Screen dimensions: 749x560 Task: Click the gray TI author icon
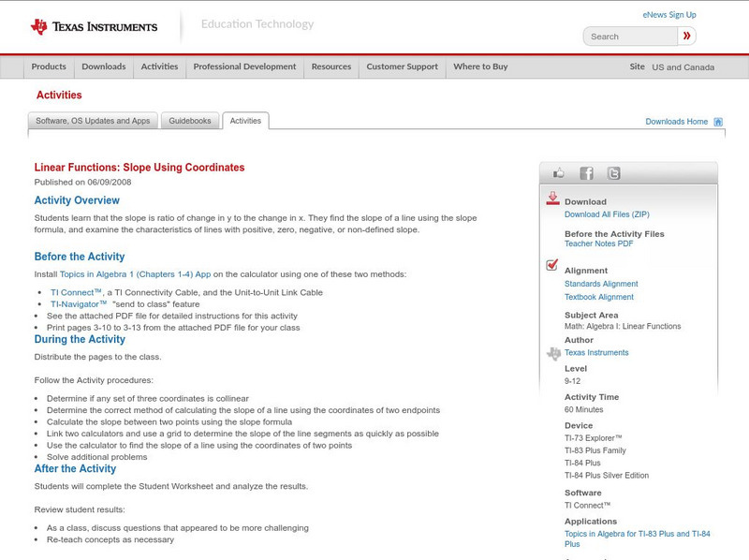(x=553, y=354)
